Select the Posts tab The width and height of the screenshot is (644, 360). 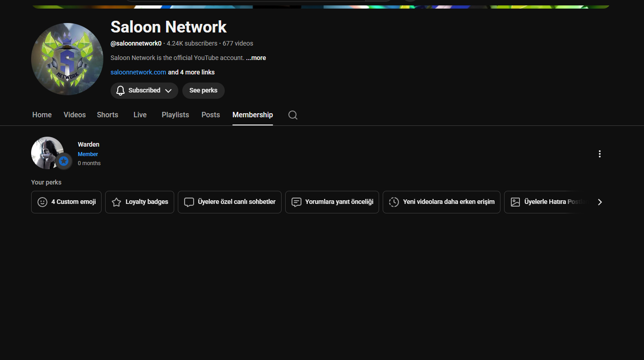click(211, 115)
